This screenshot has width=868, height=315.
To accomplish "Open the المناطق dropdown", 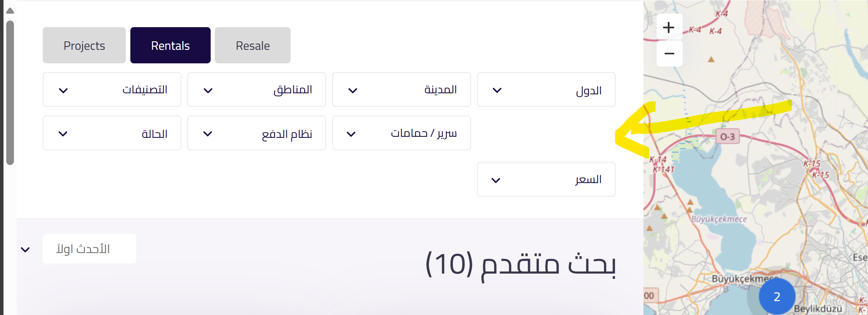I will 257,90.
